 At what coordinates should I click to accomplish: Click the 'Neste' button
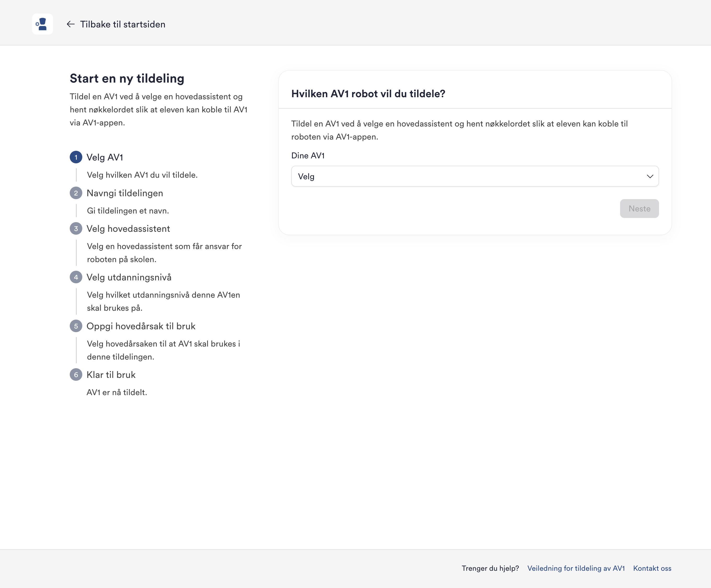pyautogui.click(x=639, y=209)
